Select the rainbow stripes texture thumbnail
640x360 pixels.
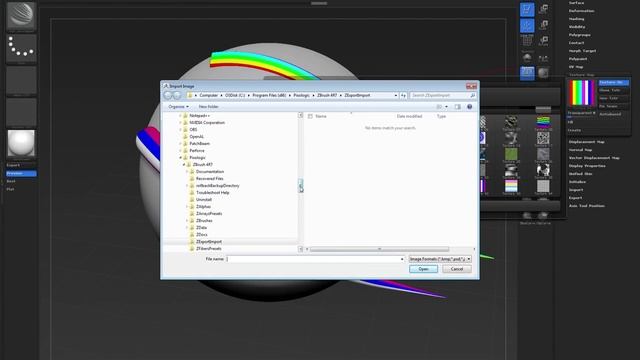pyautogui.click(x=543, y=122)
